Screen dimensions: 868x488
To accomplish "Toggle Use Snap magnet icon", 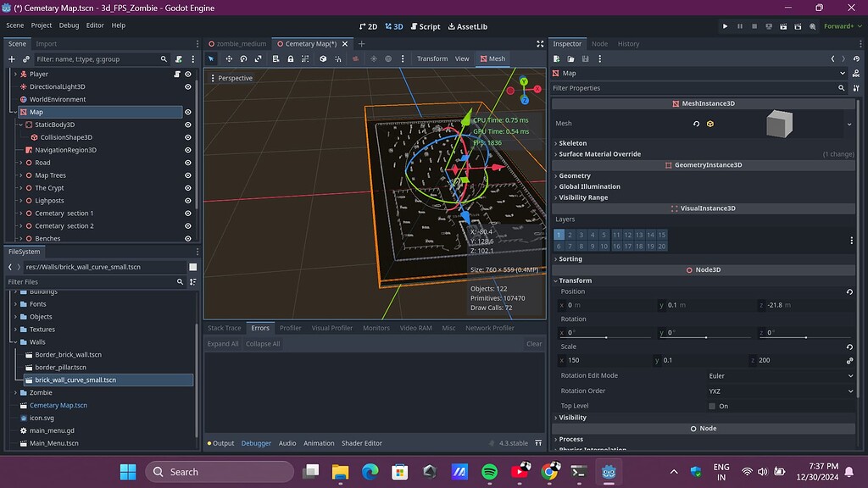I will pos(337,58).
